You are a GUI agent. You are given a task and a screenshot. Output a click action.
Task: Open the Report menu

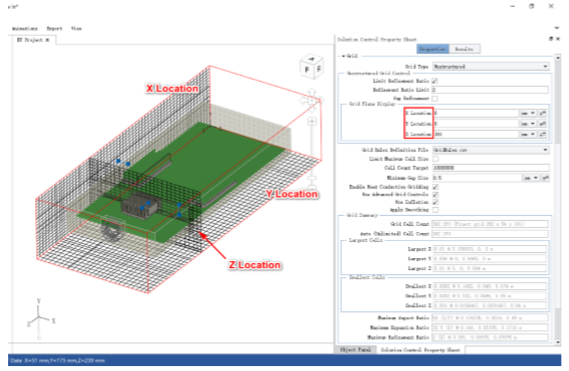click(x=54, y=28)
